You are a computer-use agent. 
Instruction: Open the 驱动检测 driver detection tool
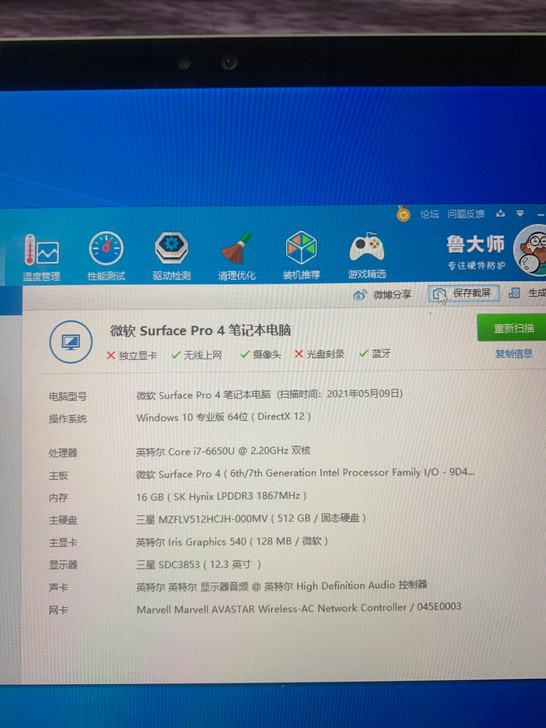point(171,256)
